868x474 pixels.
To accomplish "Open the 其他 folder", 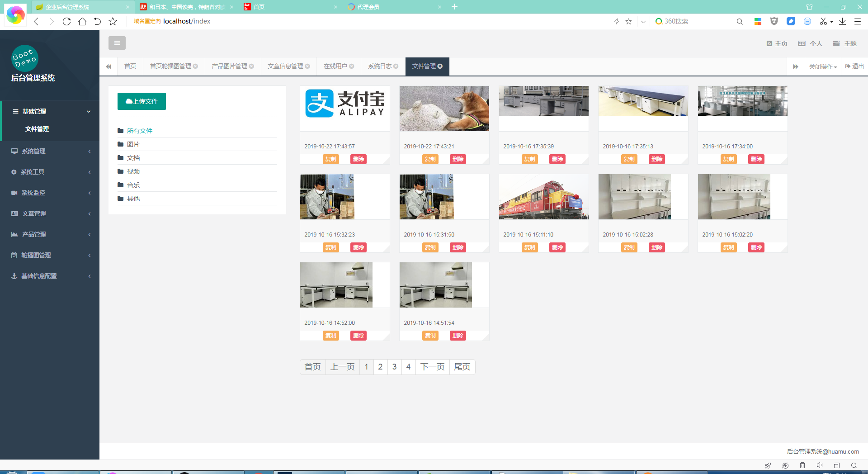I will click(x=197, y=199).
